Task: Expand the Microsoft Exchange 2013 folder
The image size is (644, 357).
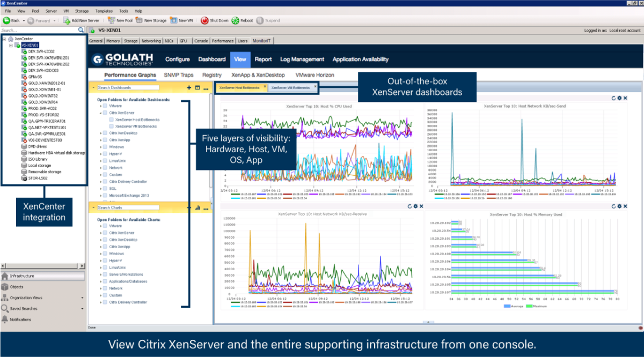Action: pos(101,195)
